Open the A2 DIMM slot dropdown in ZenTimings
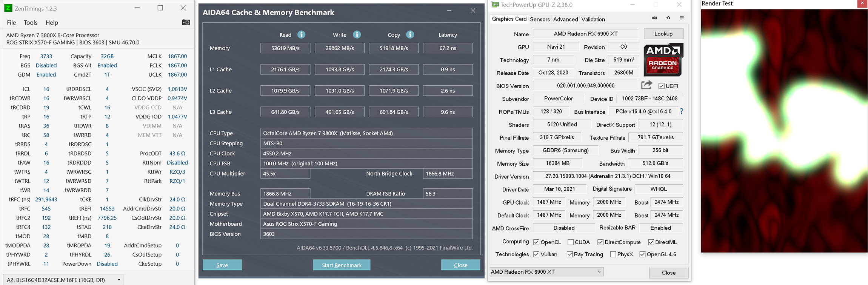This screenshot has width=868, height=285. pyautogui.click(x=63, y=280)
